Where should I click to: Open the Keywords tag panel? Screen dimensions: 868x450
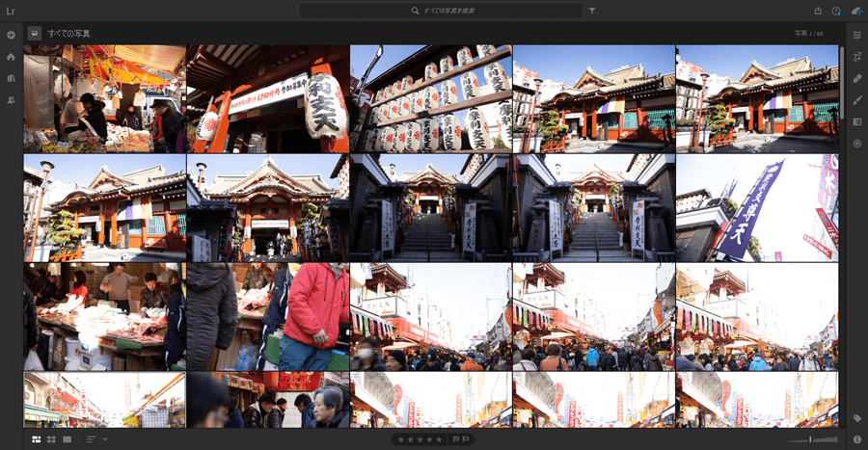(857, 418)
